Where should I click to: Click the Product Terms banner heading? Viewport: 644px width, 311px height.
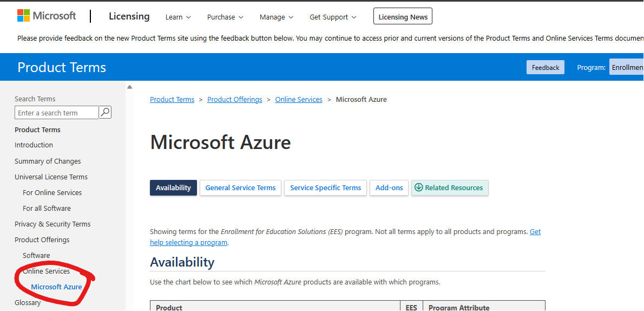pos(62,67)
